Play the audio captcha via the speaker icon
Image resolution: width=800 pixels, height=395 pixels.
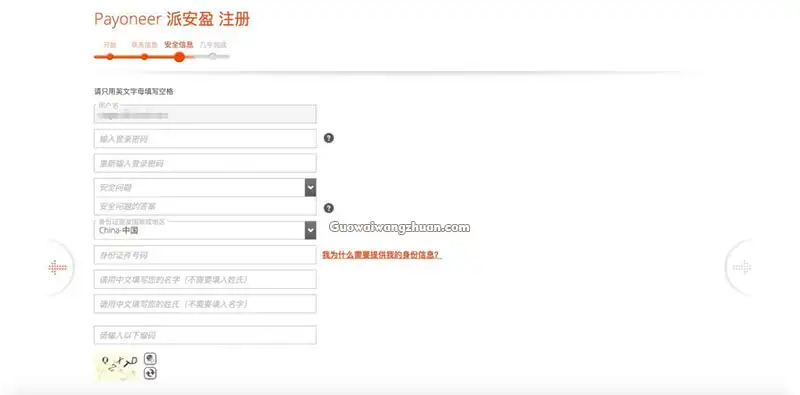[x=150, y=359]
